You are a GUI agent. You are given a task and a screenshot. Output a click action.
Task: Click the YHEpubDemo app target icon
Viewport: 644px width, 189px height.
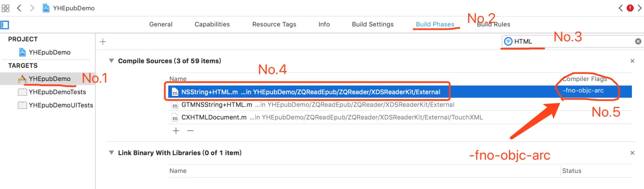pos(22,79)
